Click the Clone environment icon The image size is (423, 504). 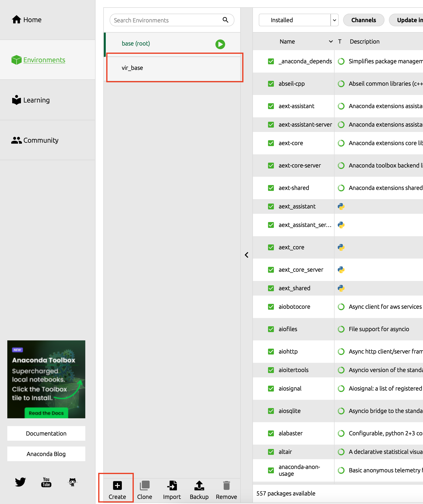pos(144,485)
